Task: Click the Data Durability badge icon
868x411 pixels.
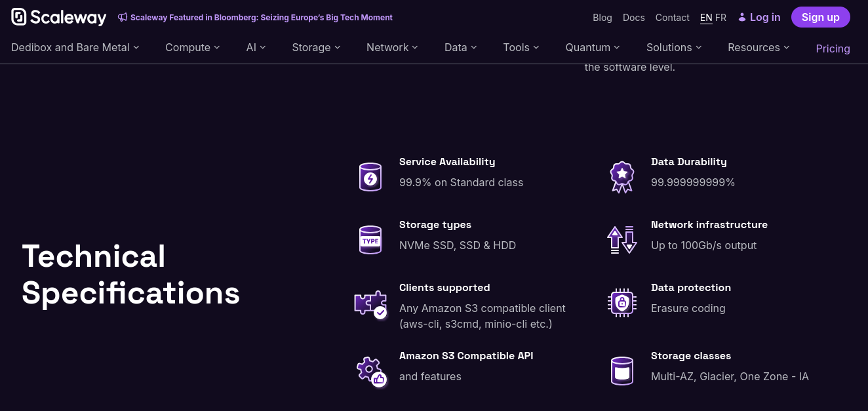Action: 621,177
